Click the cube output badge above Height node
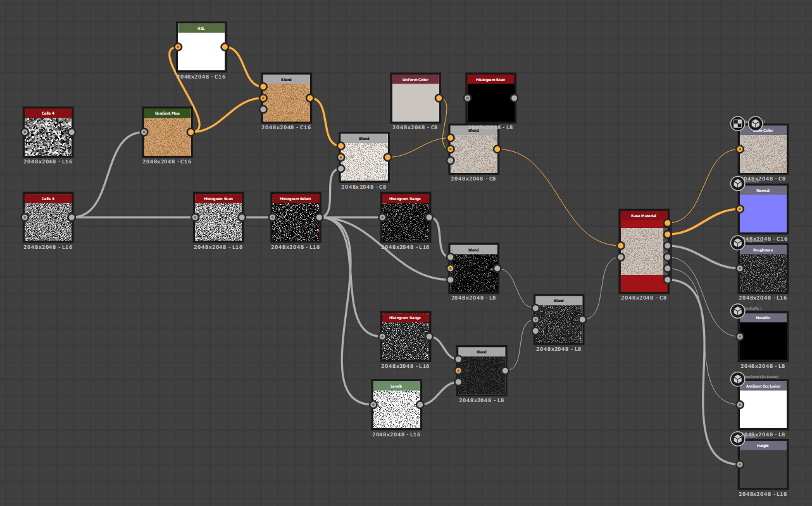The width and height of the screenshot is (812, 506). (x=737, y=438)
